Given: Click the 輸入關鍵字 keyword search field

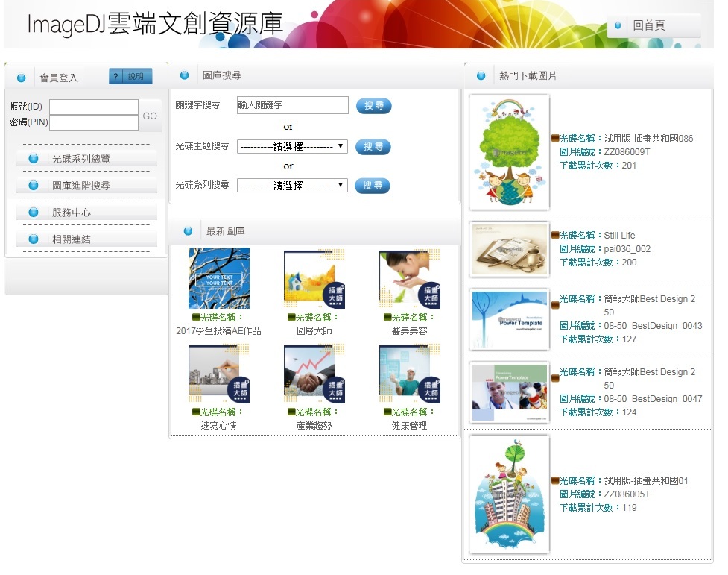Looking at the screenshot, I should [293, 105].
